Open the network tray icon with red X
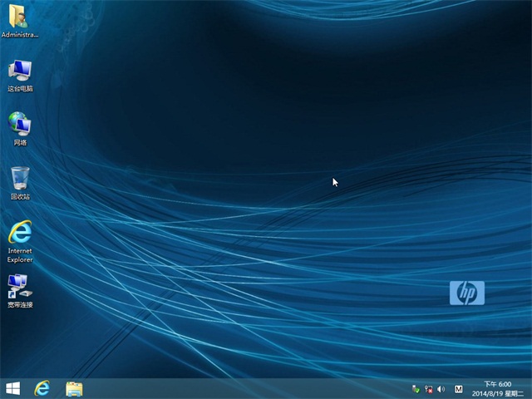The width and height of the screenshot is (532, 399). (x=428, y=389)
